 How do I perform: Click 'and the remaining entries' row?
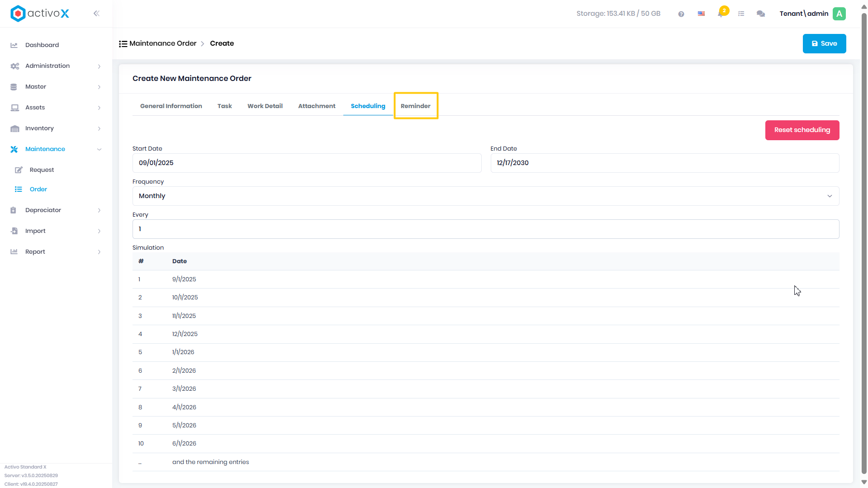(486, 462)
